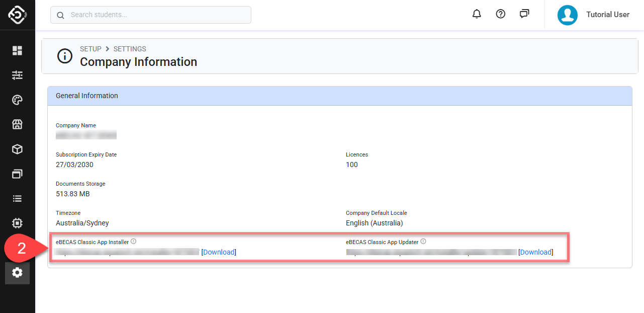Download the eBECAS Classic App Installer
This screenshot has width=644, height=313.
coord(219,252)
